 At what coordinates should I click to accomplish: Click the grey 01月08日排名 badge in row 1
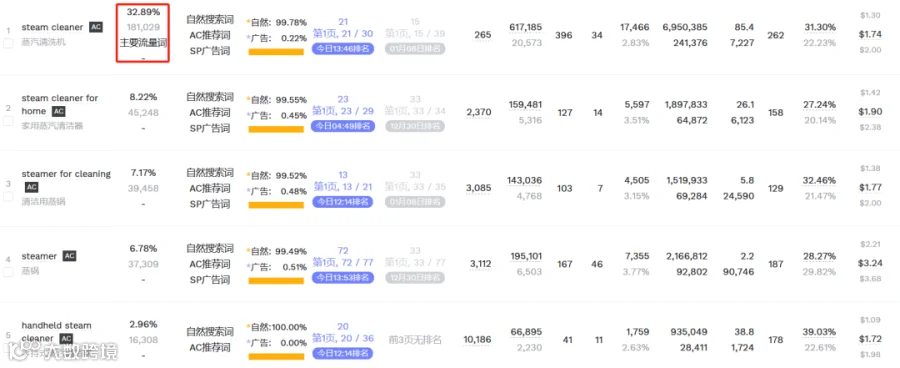tap(415, 49)
